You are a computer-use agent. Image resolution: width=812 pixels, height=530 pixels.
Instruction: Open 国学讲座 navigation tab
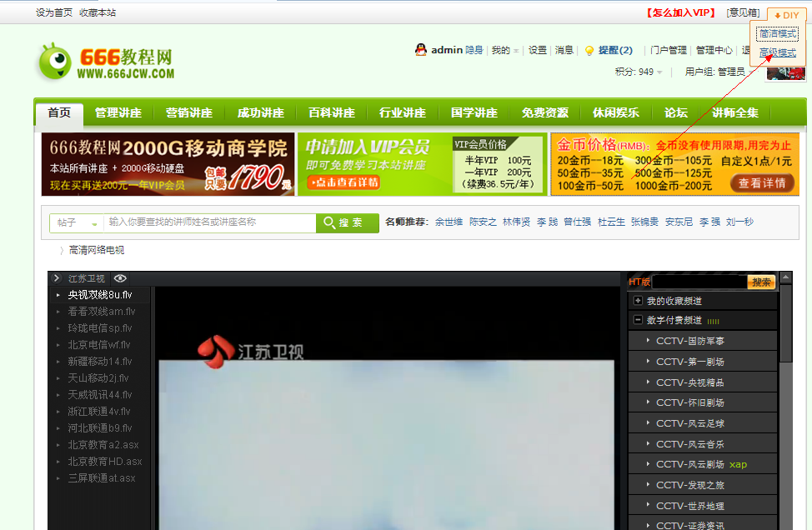tap(474, 112)
